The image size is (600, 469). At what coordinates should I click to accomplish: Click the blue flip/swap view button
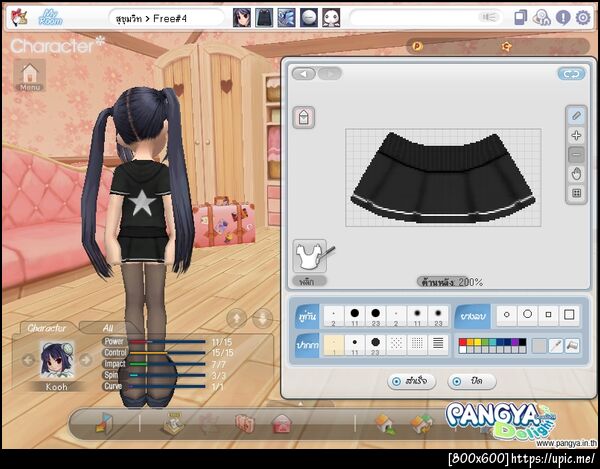(x=571, y=74)
